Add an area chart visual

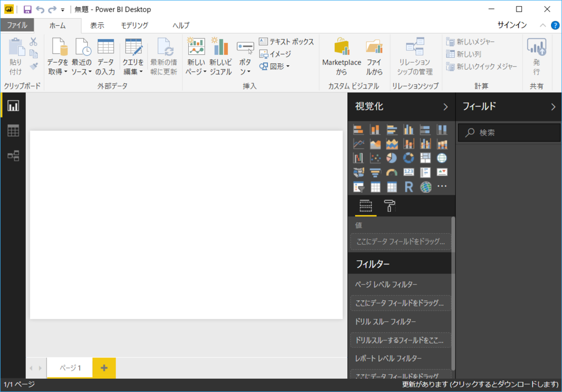pos(375,144)
